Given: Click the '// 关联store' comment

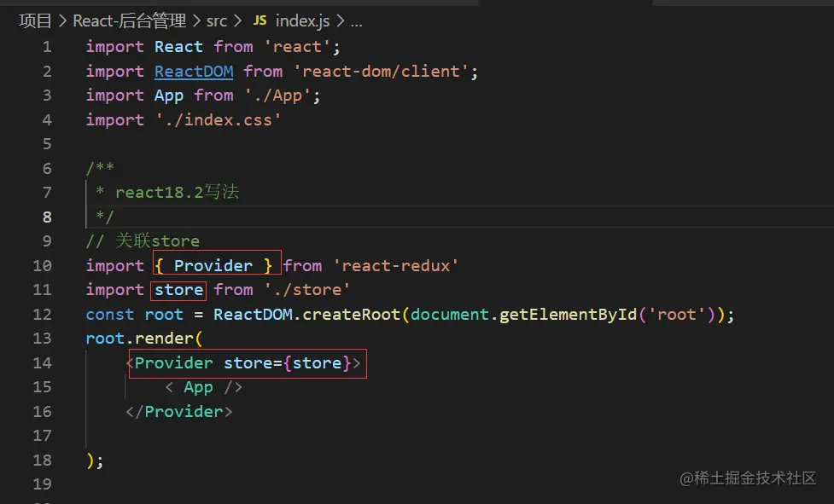Looking at the screenshot, I should (x=143, y=241).
